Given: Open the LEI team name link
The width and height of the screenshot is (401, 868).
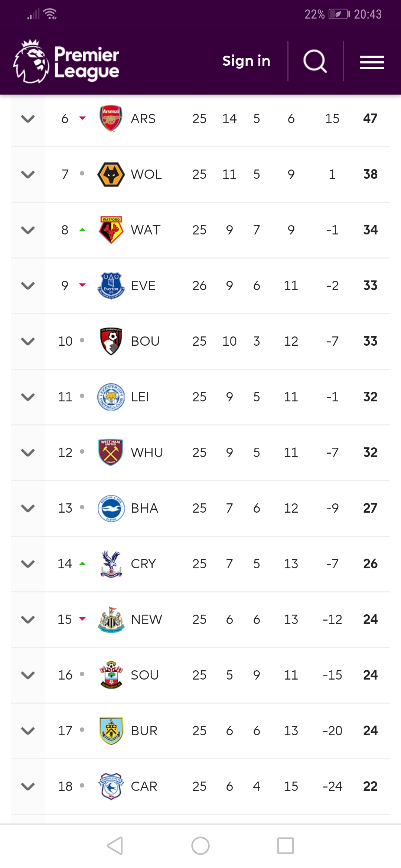Looking at the screenshot, I should point(140,397).
